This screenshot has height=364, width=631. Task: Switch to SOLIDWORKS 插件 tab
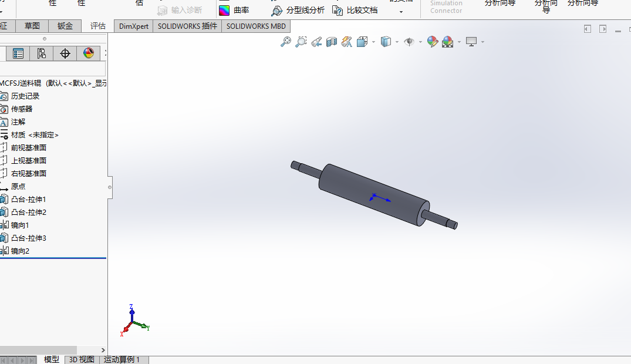187,26
